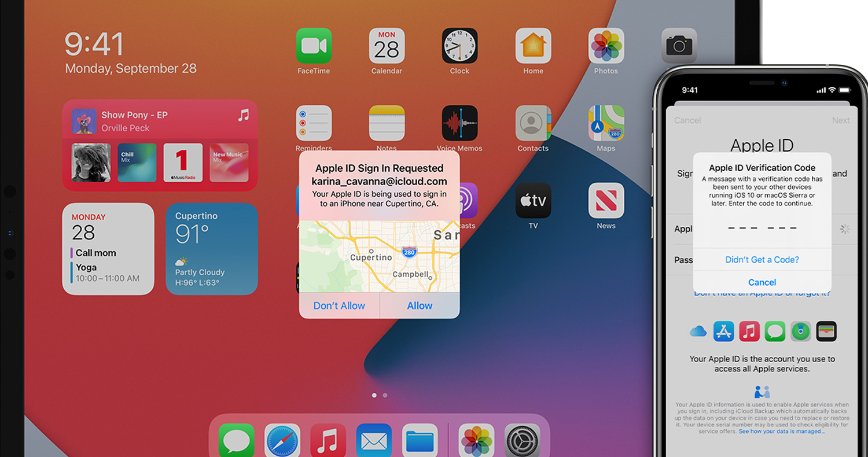Launch the Camera app

679,46
